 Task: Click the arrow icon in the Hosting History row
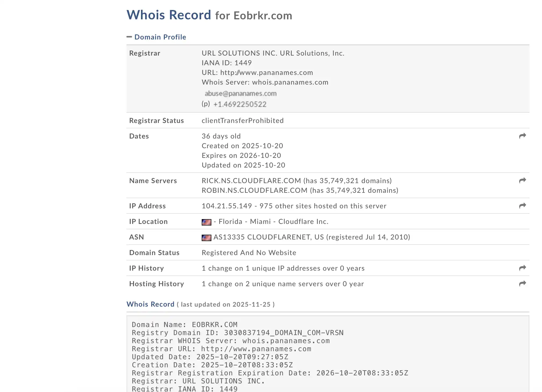522,284
